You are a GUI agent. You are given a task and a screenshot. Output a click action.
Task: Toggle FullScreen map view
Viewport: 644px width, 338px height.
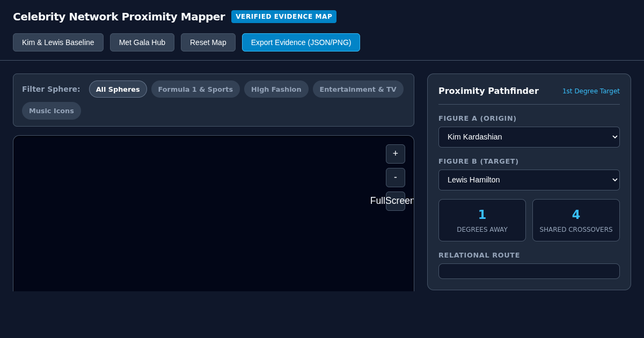[x=396, y=201]
